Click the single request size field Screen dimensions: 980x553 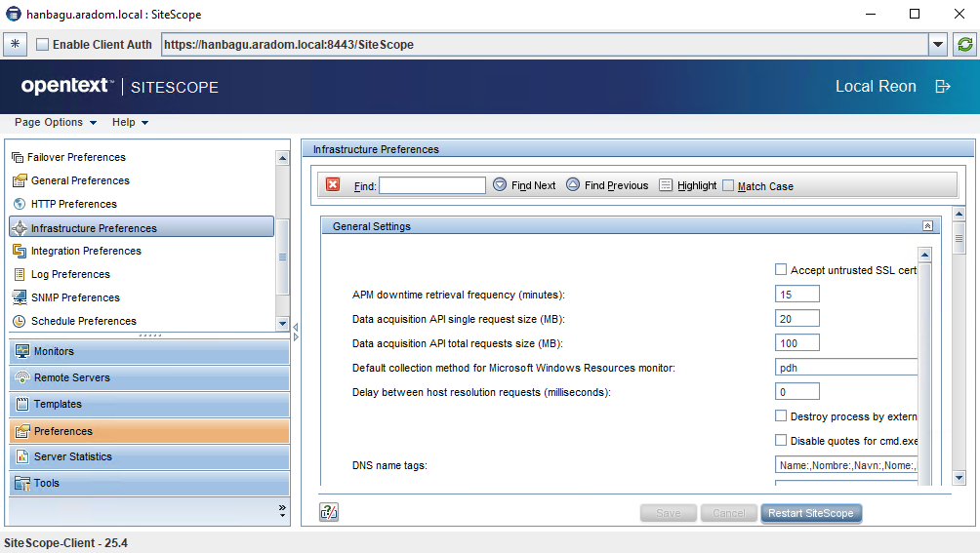(x=796, y=318)
